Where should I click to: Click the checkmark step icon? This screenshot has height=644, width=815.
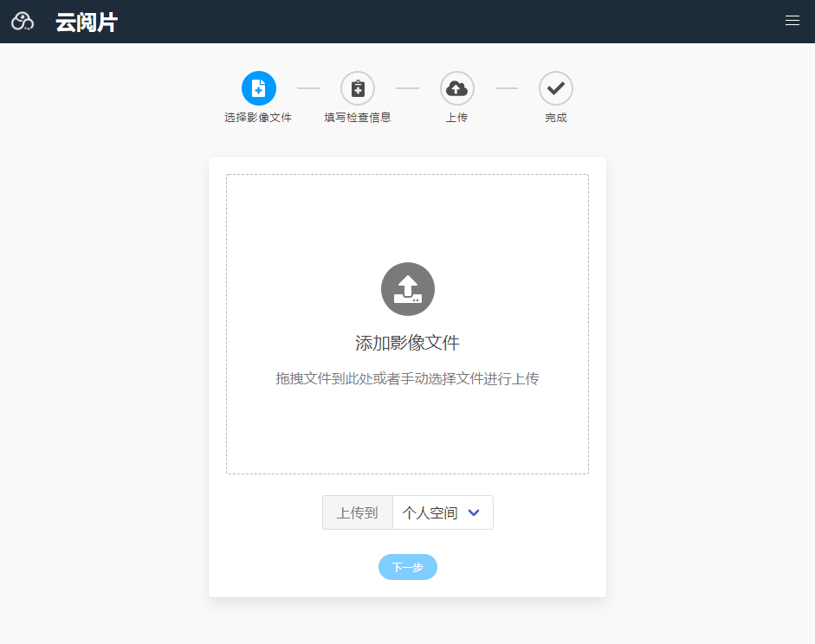[555, 88]
